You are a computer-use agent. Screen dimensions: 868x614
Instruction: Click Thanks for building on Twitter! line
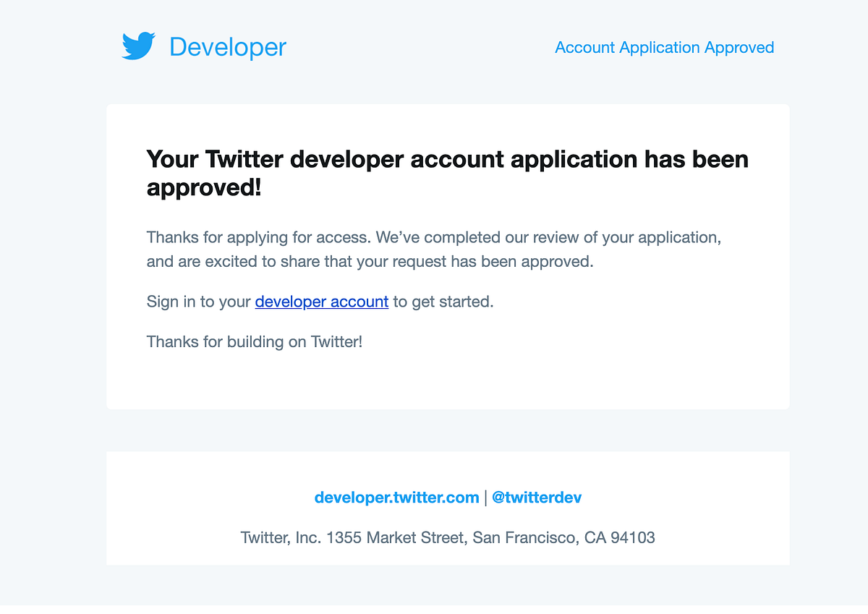click(x=255, y=341)
